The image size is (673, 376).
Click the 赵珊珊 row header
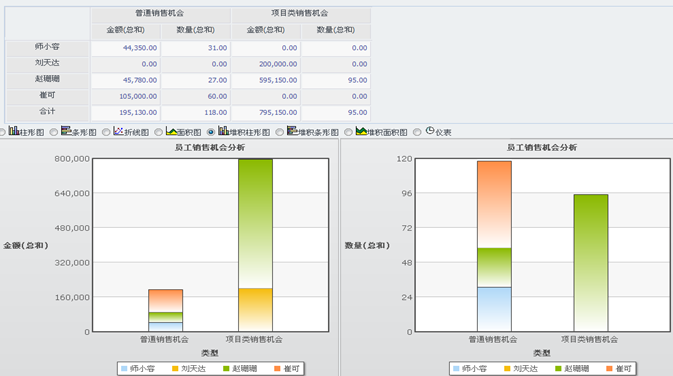tap(47, 80)
